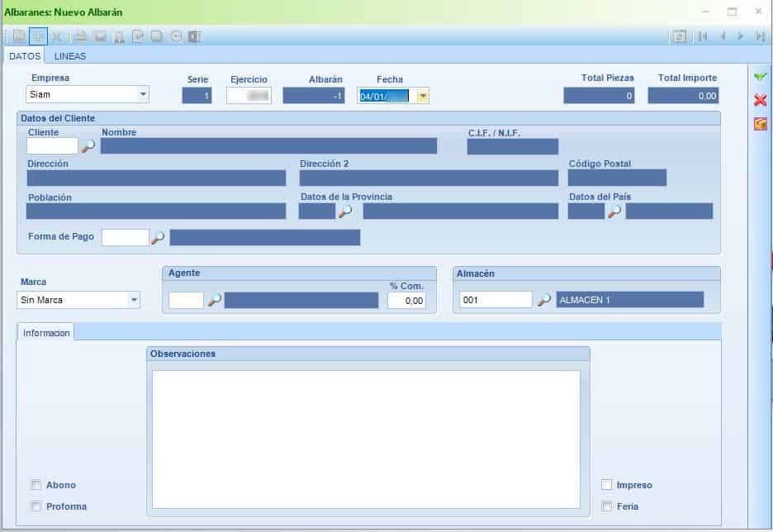Open Forma de Pago lookup magnifier
Viewport: 773px width, 532px height.
click(157, 238)
